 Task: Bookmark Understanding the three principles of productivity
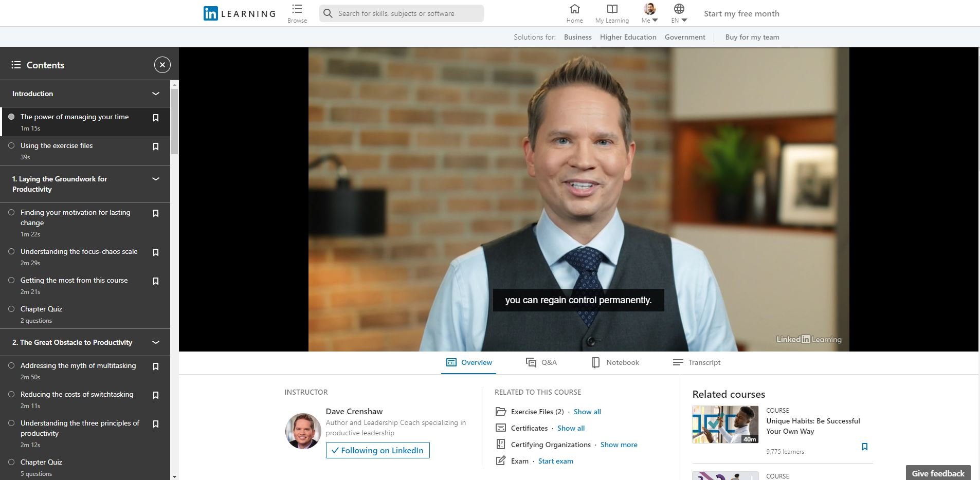[156, 424]
